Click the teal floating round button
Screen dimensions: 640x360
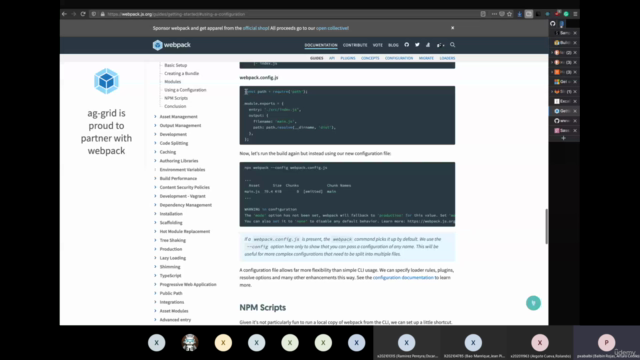[533, 303]
